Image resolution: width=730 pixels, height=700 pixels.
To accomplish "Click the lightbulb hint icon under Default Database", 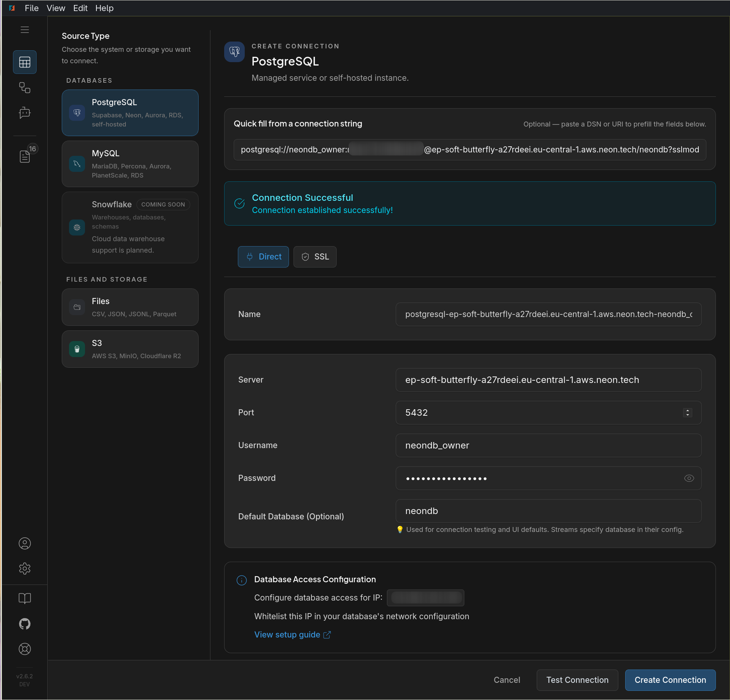I will (x=400, y=530).
